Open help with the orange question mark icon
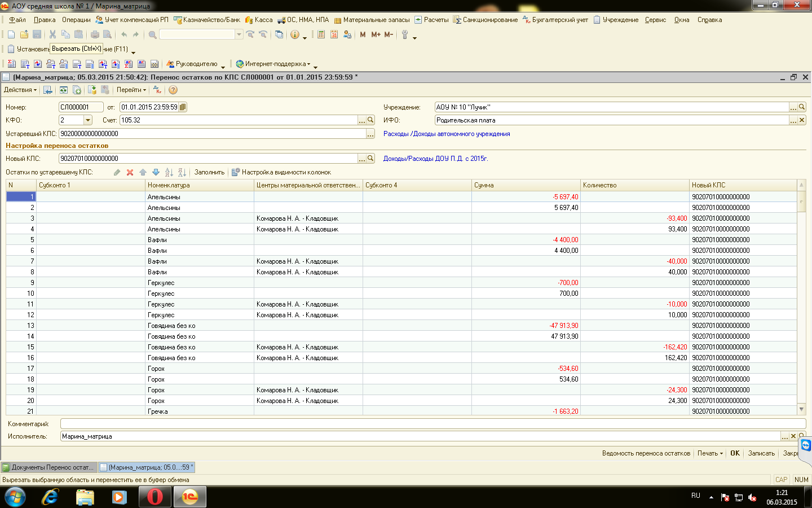The image size is (812, 508). click(173, 90)
